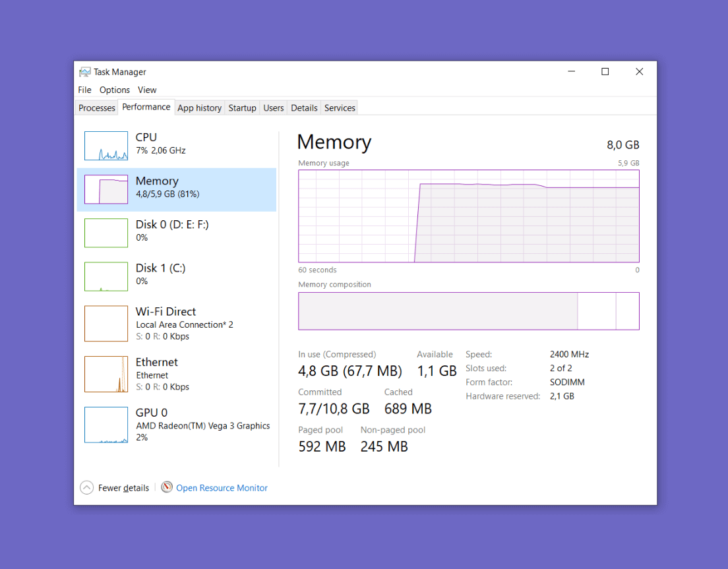The width and height of the screenshot is (728, 569).
Task: Click the '4,8/5,9 GB (81%)' memory value
Action: pos(167,194)
